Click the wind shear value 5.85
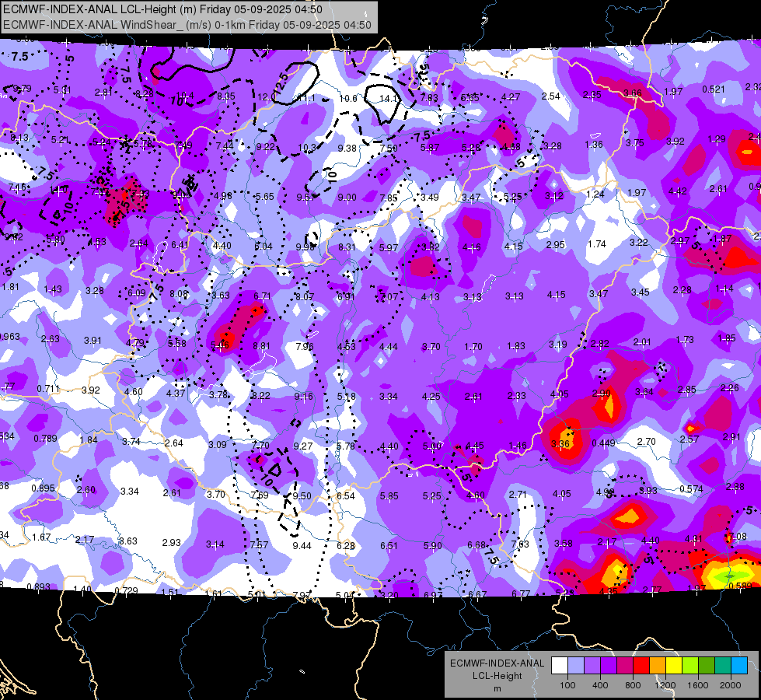 [389, 496]
